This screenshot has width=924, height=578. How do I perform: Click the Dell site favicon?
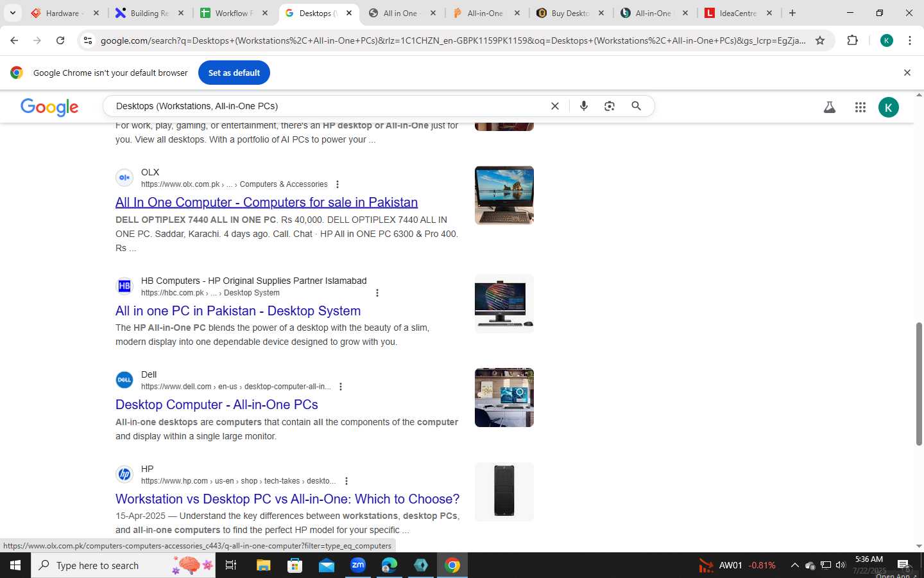(124, 380)
